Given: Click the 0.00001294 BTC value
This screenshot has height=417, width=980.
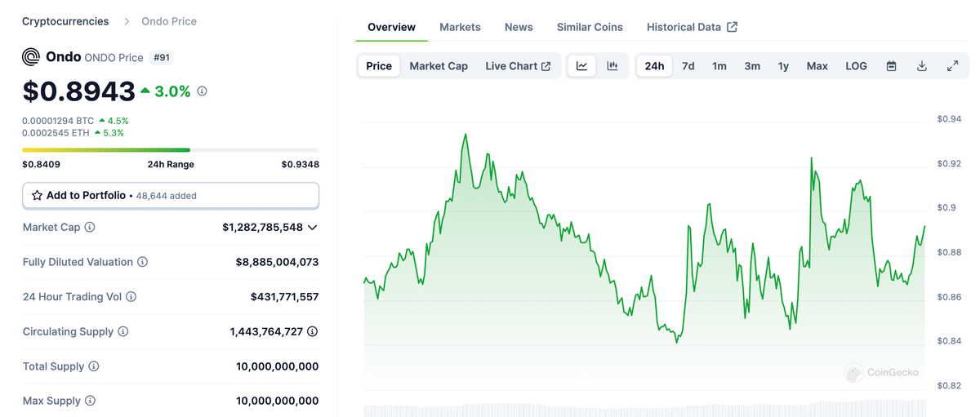Looking at the screenshot, I should (58, 121).
